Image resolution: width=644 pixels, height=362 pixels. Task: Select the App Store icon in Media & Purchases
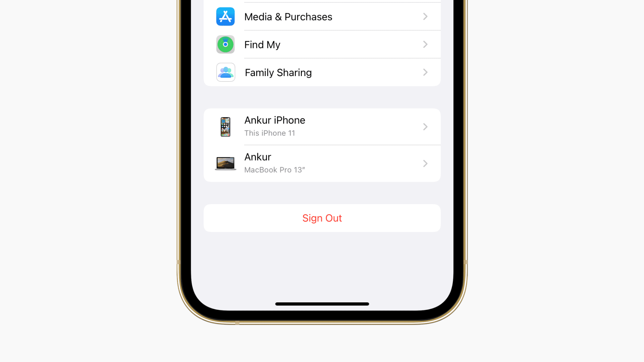[x=226, y=16]
